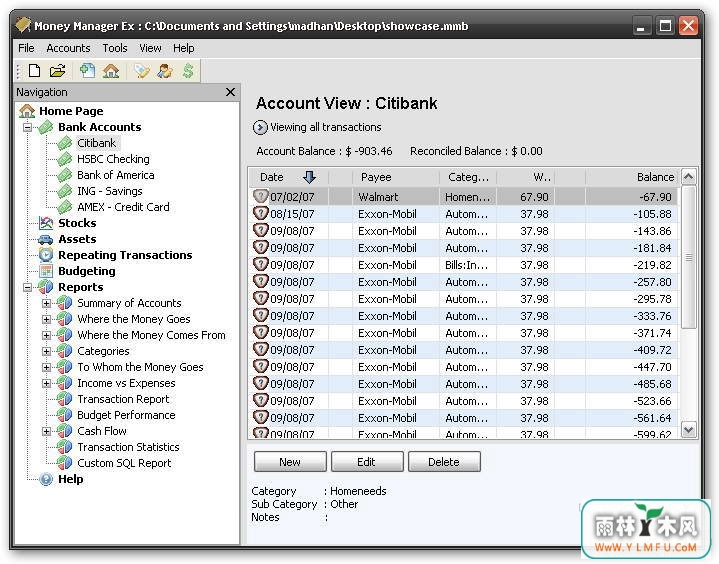Click the Help question mark icon in tree
This screenshot has width=719, height=564.
46,479
